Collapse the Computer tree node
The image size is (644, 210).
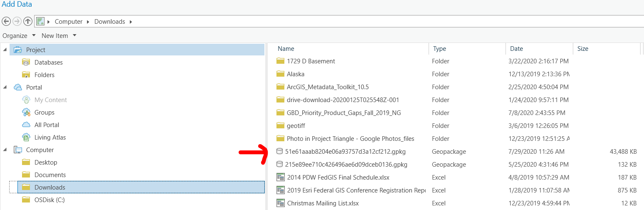[x=5, y=150]
